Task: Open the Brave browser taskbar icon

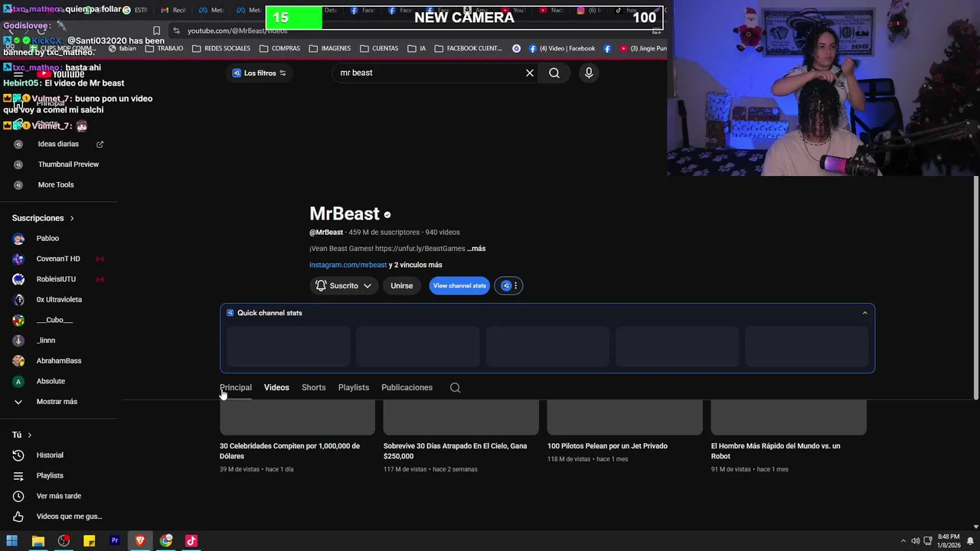Action: click(x=140, y=541)
